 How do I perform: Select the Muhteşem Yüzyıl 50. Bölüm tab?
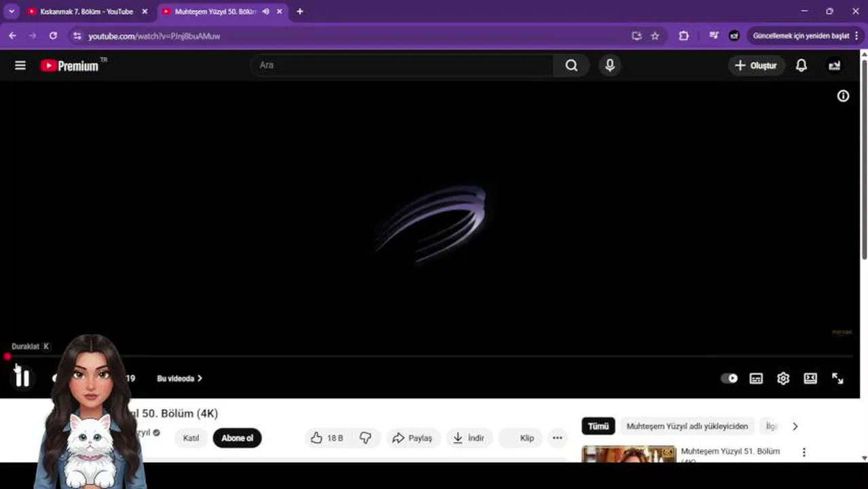click(x=215, y=12)
